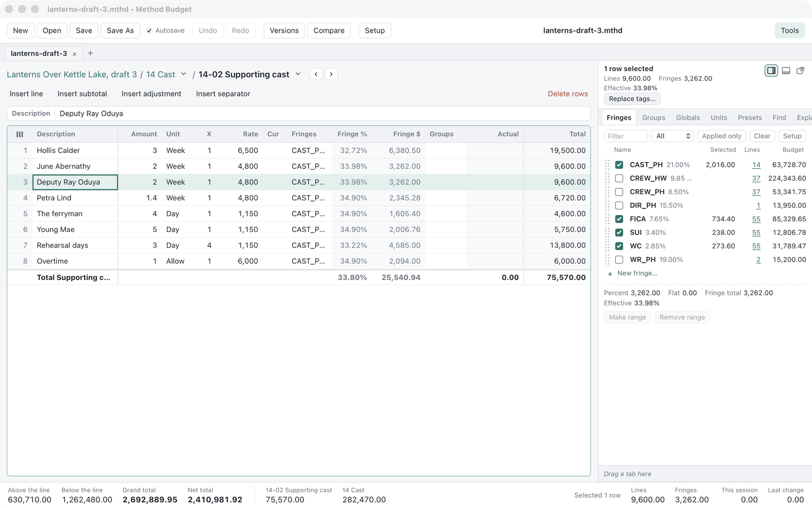Add a new document tab
The height and width of the screenshot is (508, 812).
tap(90, 53)
